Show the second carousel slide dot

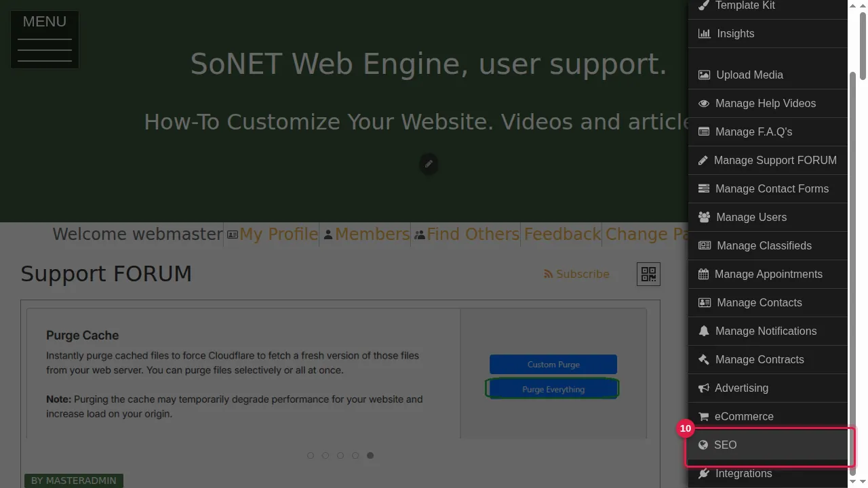pos(325,455)
